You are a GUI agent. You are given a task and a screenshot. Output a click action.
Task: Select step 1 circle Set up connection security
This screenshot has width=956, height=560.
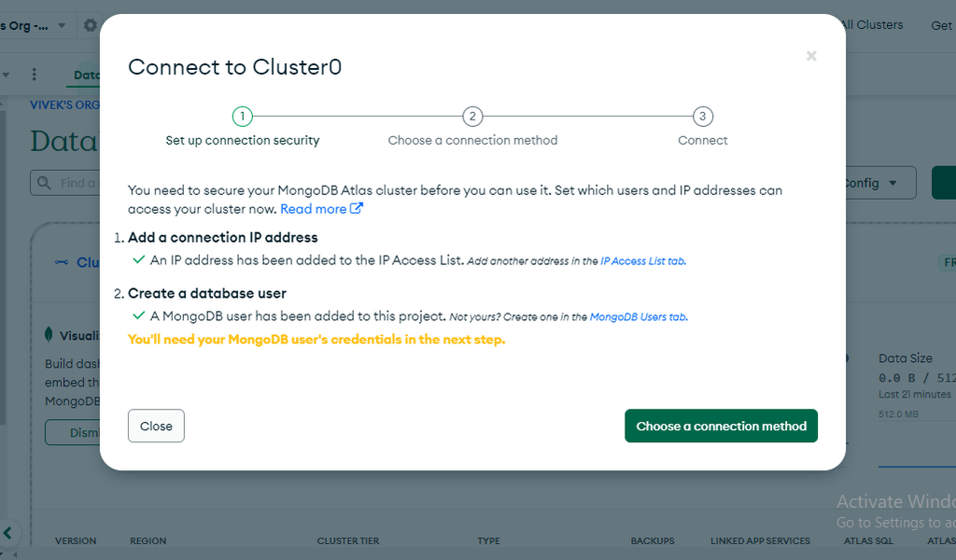click(x=242, y=117)
